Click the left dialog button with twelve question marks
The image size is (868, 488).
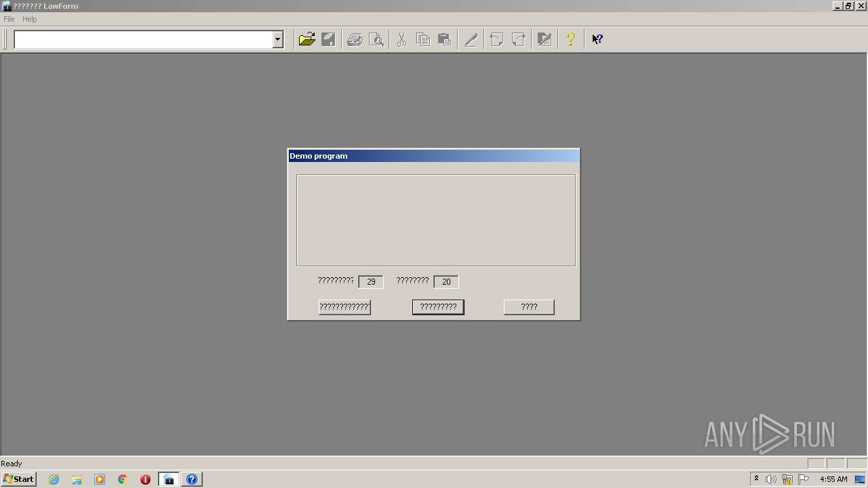coord(344,307)
